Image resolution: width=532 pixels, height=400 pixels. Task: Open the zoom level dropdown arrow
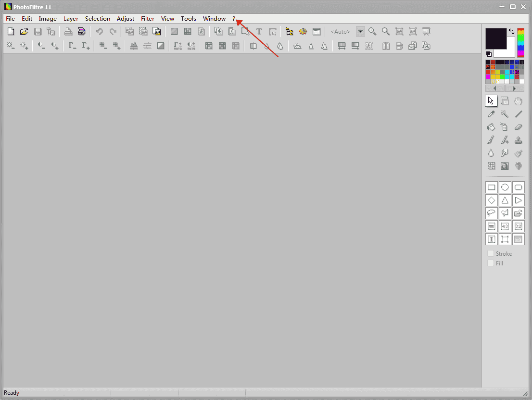pyautogui.click(x=360, y=32)
